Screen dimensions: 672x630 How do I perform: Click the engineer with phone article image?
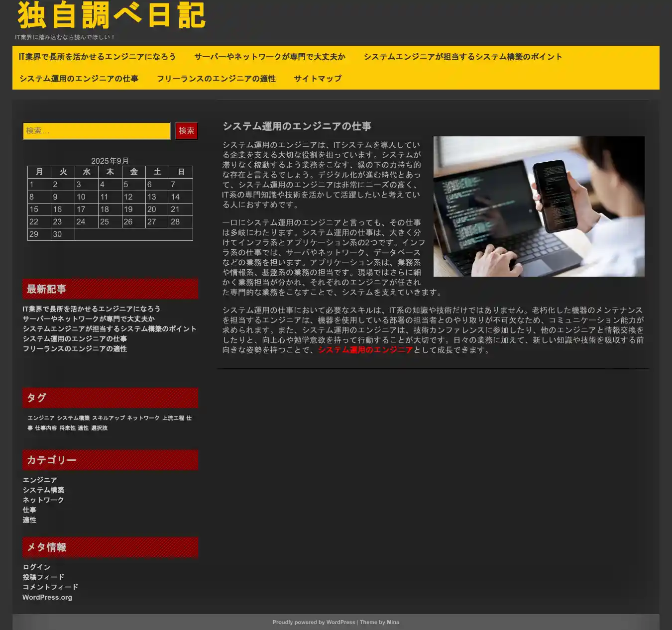click(539, 207)
